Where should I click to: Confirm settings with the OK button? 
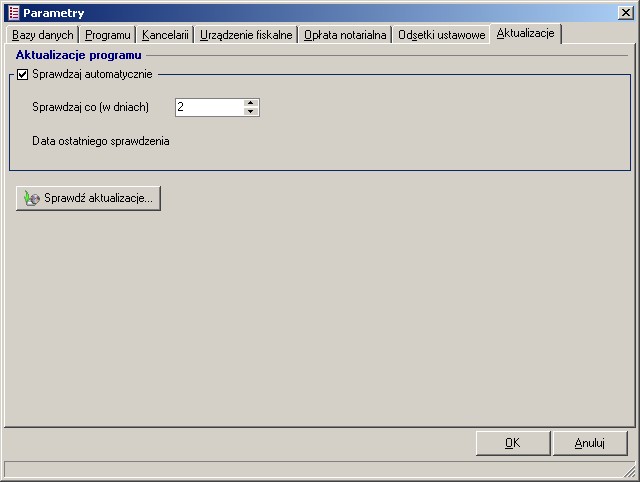pos(512,444)
